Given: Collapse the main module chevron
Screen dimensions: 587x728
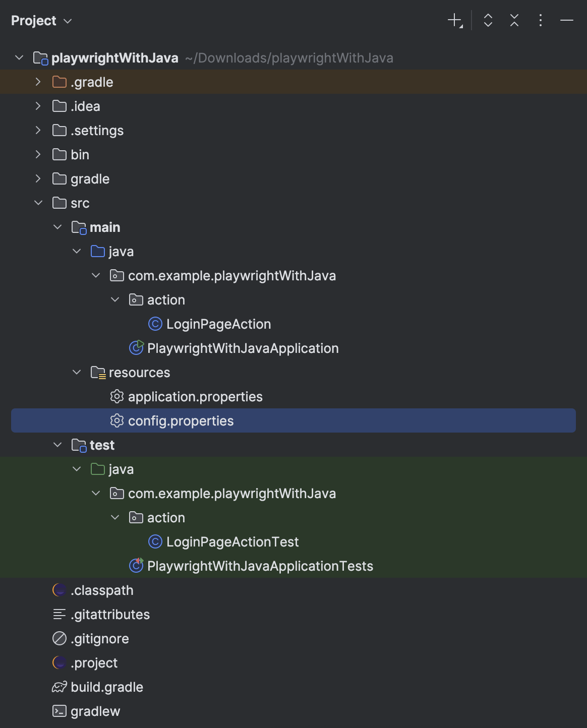Looking at the screenshot, I should point(57,227).
